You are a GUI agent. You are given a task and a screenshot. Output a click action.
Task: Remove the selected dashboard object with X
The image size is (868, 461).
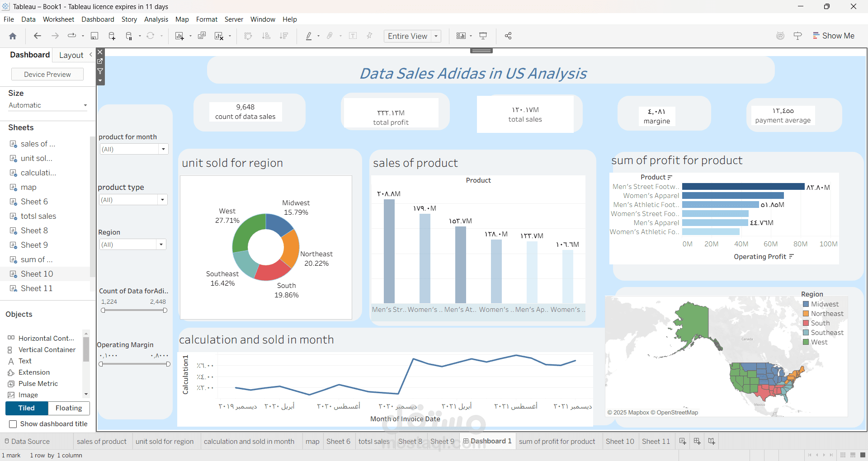click(100, 52)
